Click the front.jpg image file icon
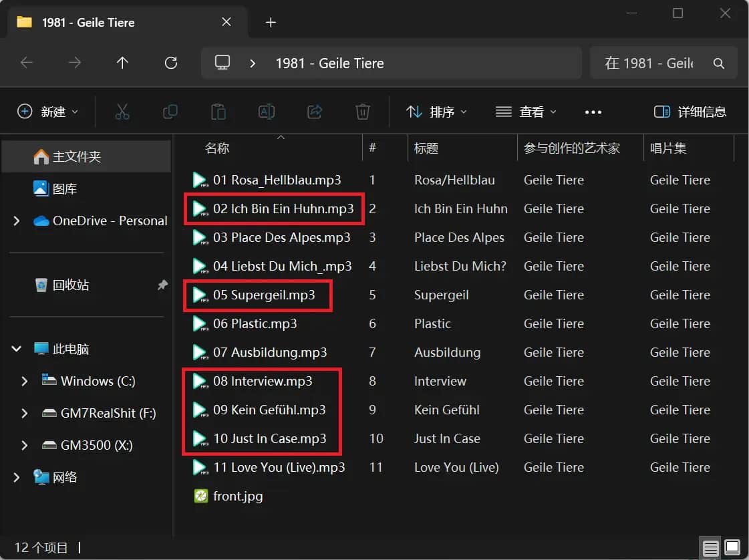 coord(200,496)
